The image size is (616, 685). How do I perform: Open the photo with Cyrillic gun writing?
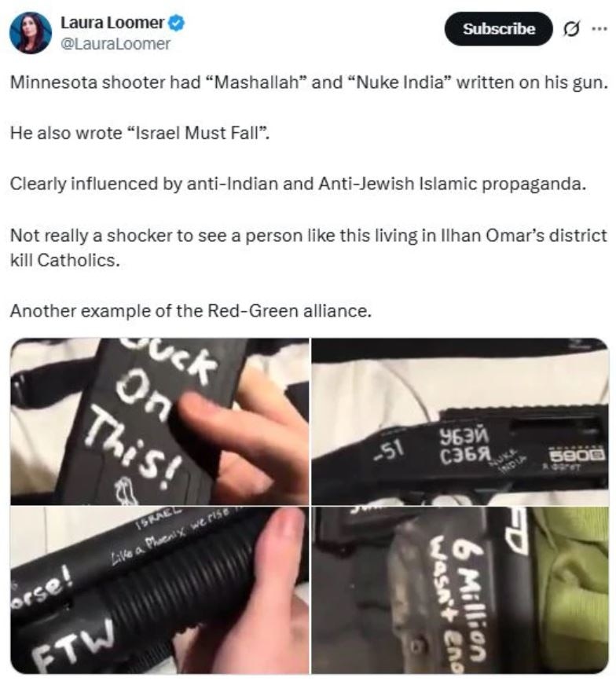(x=460, y=421)
